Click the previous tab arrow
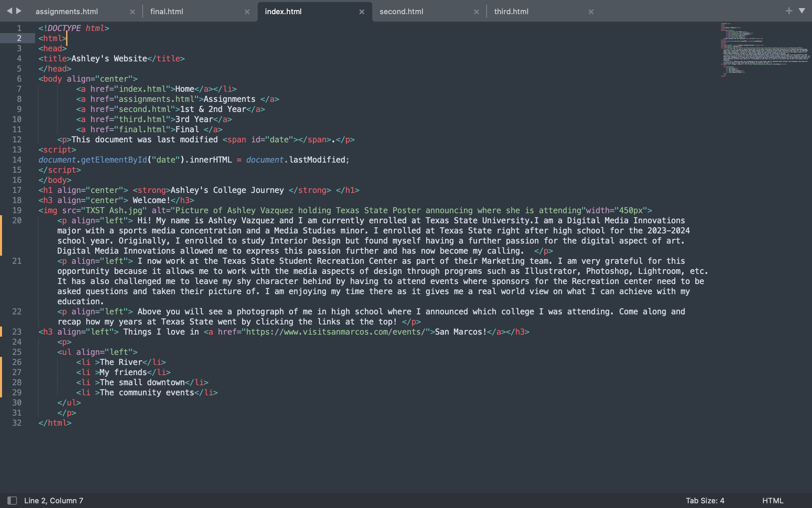The width and height of the screenshot is (812, 508). 9,11
